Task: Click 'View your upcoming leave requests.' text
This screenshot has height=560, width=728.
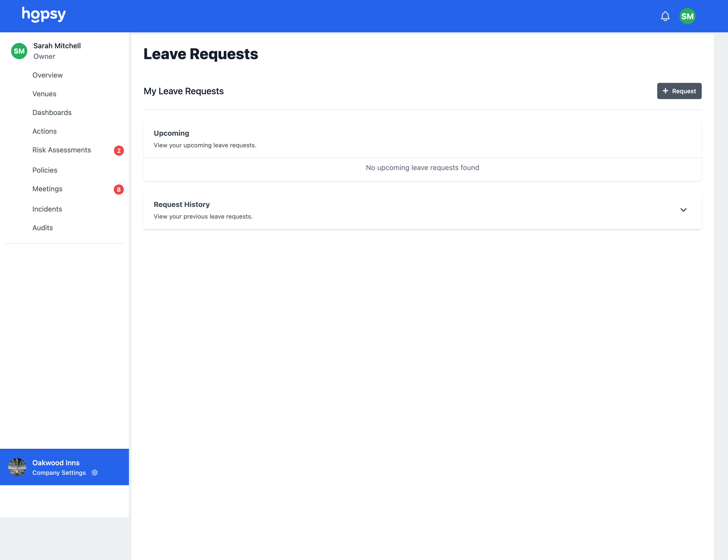Action: pyautogui.click(x=205, y=145)
